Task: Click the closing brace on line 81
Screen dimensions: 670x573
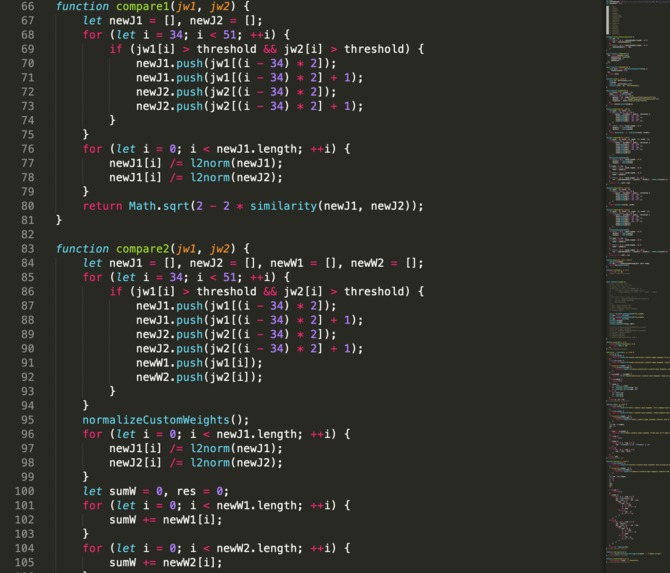Action: tap(59, 220)
